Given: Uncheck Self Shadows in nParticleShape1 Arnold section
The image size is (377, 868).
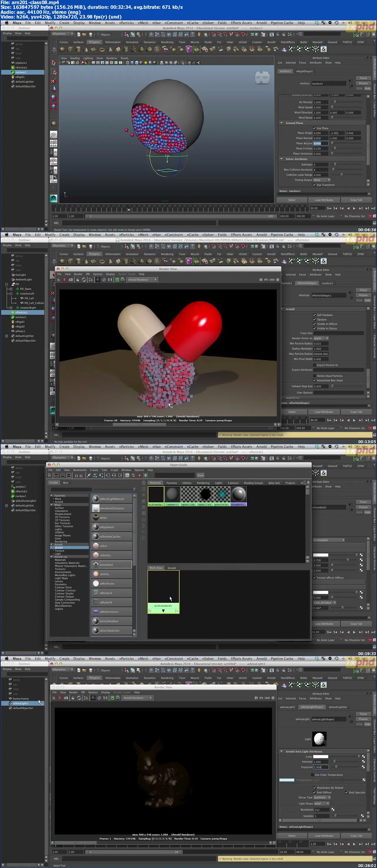Looking at the screenshot, I should pyautogui.click(x=314, y=315).
